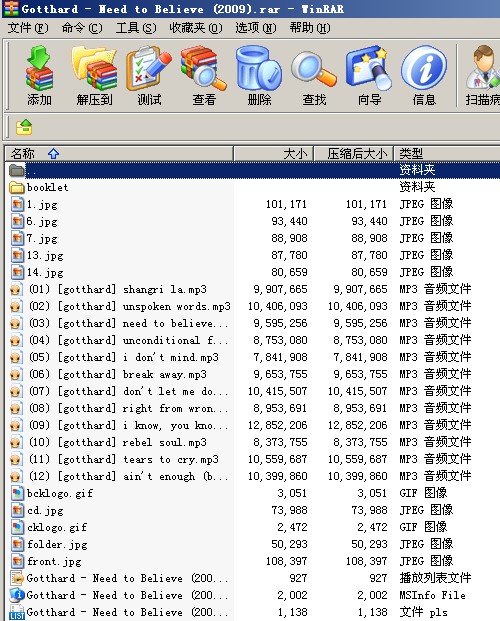Click the 添加 (Add) toolbar icon
Screen dimensions: 500x621
click(39, 69)
